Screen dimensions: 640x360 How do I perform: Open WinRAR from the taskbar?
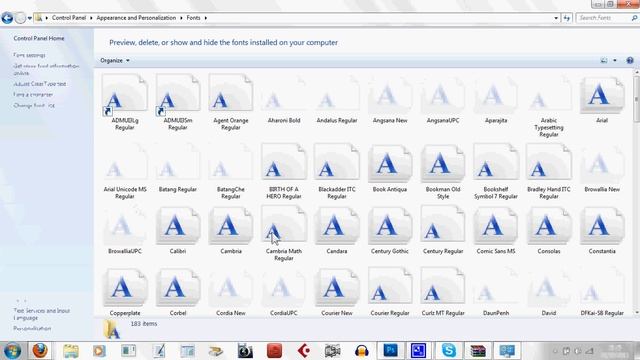click(x=478, y=351)
